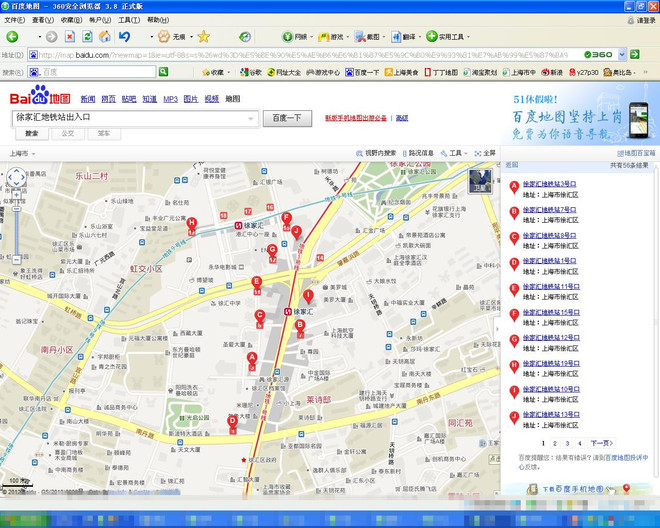Image resolution: width=660 pixels, height=528 pixels.
Task: Open dropdown arrow next to back button
Action: tap(40, 37)
